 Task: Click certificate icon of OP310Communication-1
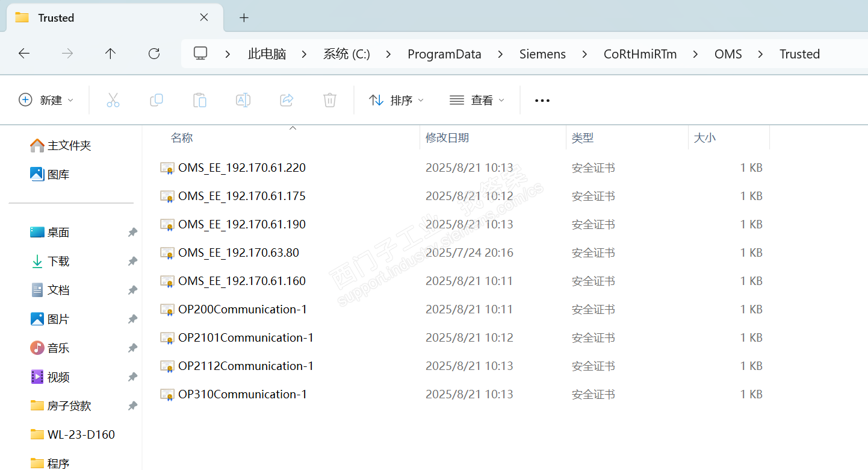(x=167, y=395)
